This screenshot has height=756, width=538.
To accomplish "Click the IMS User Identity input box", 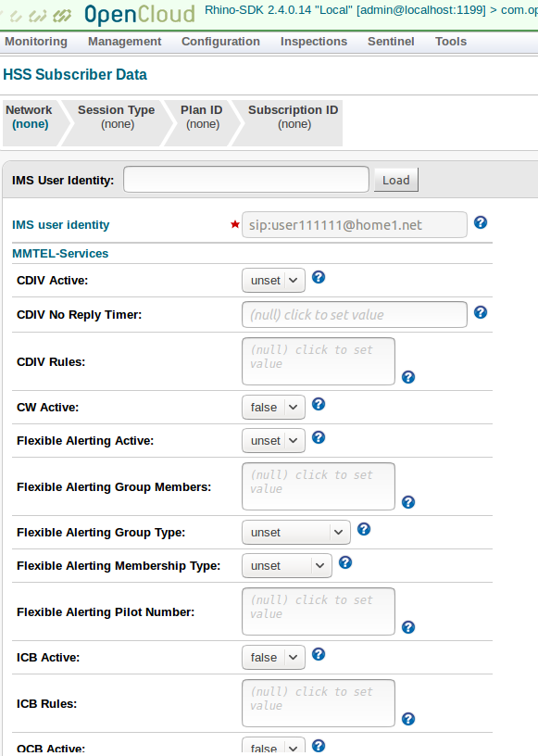I will click(245, 180).
